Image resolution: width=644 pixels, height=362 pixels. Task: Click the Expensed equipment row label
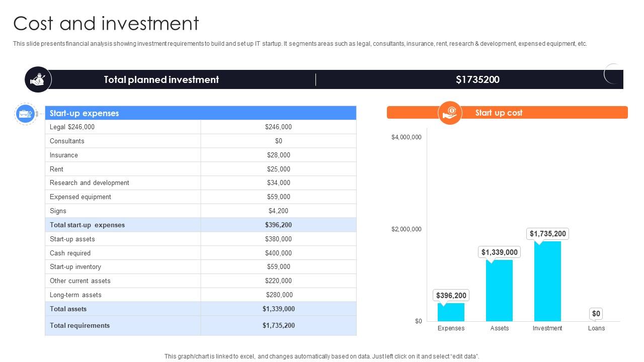[80, 197]
